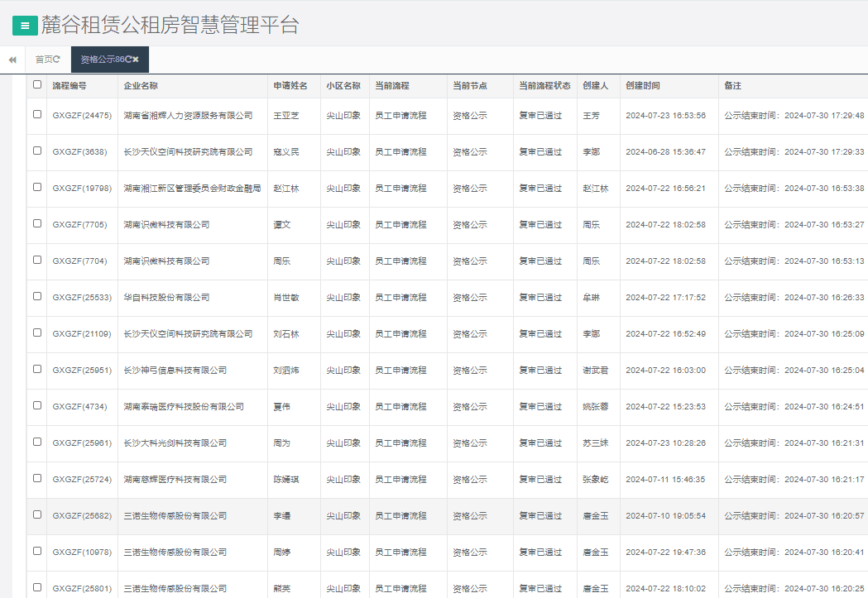Screen dimensions: 868x598
Task: Toggle the green hamburger sidebar menu button
Action: point(25,26)
